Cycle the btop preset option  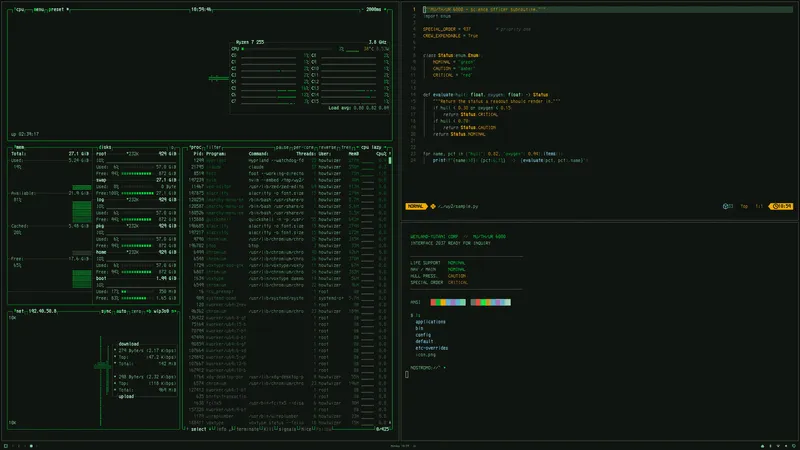click(58, 9)
